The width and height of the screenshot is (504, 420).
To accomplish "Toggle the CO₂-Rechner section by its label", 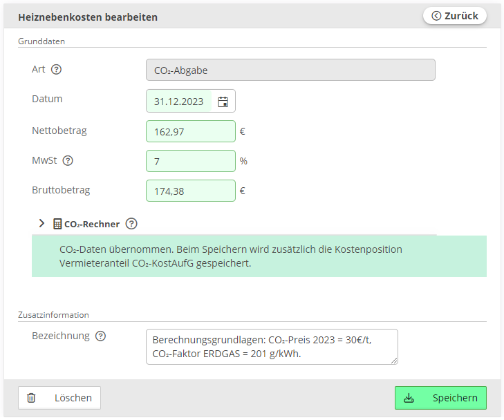I will 92,224.
